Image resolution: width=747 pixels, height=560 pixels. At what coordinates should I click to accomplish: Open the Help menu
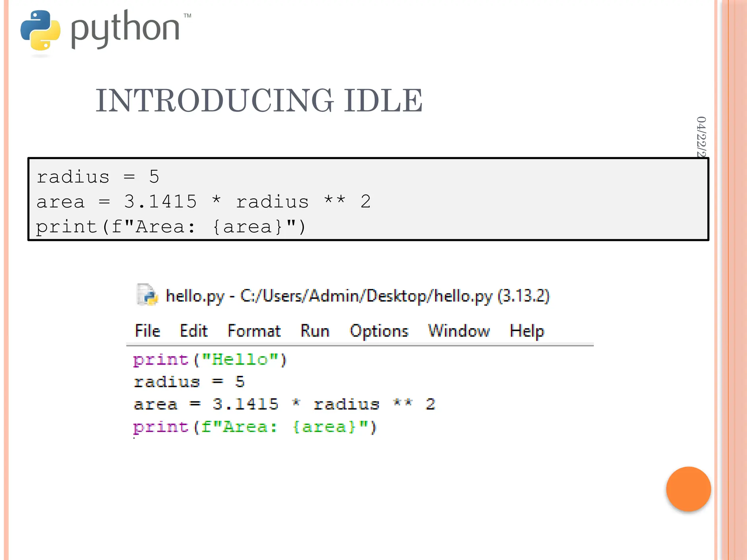[x=527, y=331]
